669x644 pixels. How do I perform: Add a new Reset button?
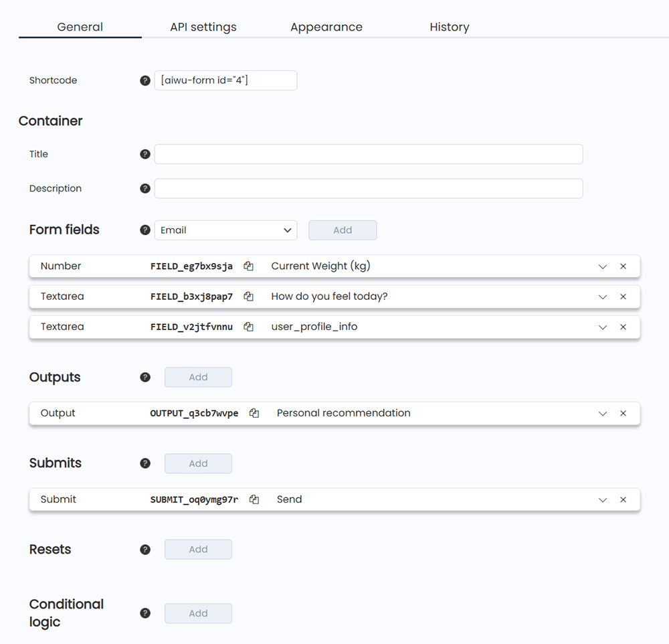tap(198, 550)
